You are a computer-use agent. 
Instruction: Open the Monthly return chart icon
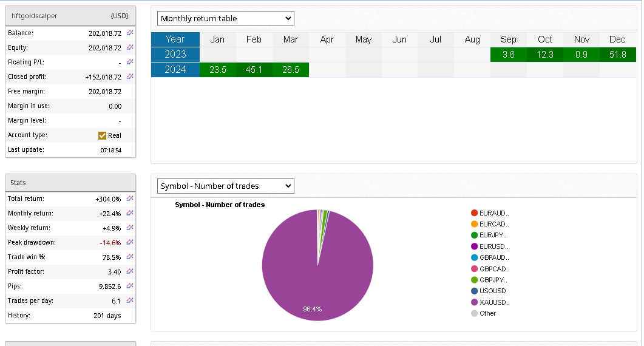pos(130,213)
